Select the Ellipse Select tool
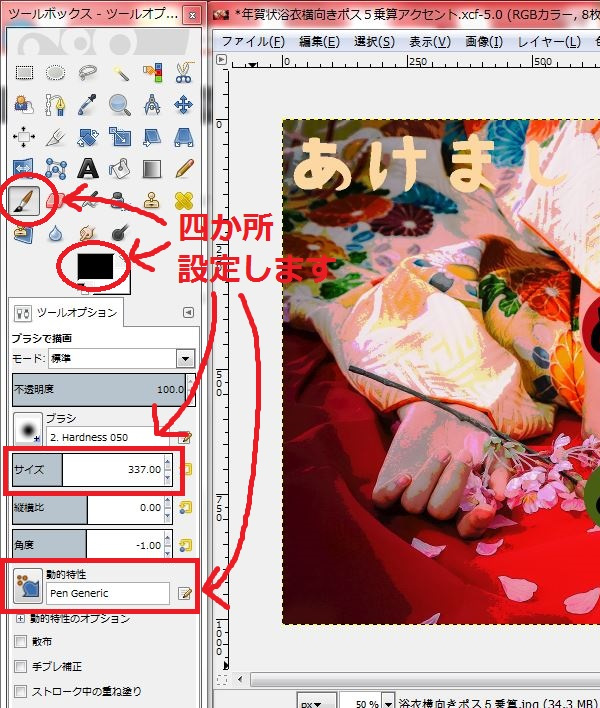The width and height of the screenshot is (600, 708). point(56,72)
